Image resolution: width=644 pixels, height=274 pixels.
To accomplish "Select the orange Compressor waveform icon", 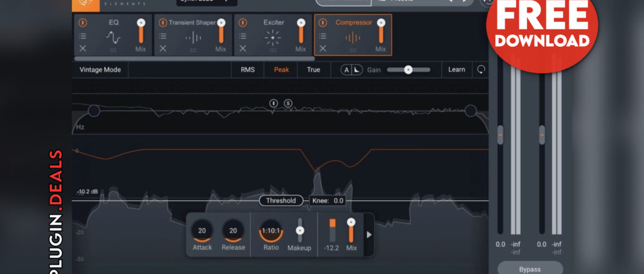I will click(353, 38).
